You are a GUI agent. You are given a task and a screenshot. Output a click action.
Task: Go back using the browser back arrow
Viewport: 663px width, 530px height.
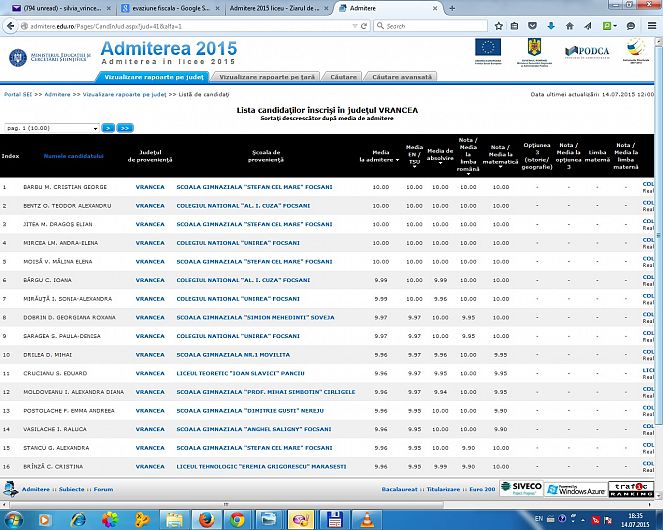pos(11,26)
